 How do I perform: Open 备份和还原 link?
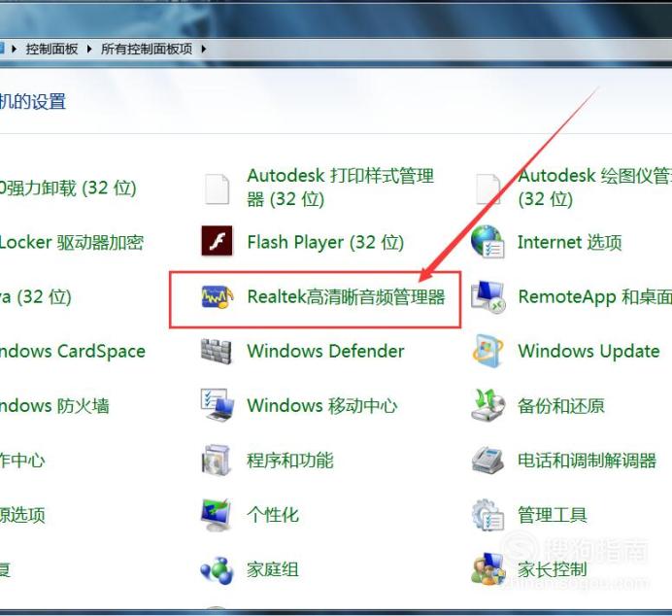point(561,405)
